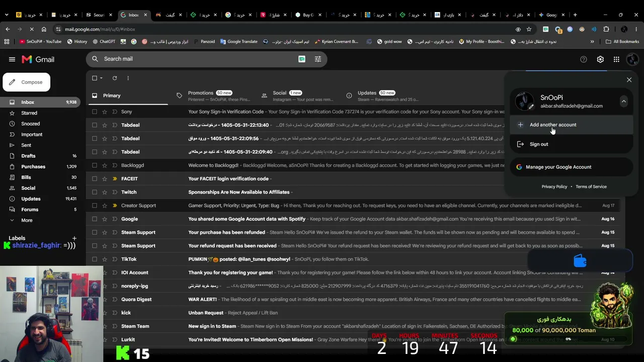This screenshot has width=644, height=362.
Task: Close the account popup
Action: point(629,80)
